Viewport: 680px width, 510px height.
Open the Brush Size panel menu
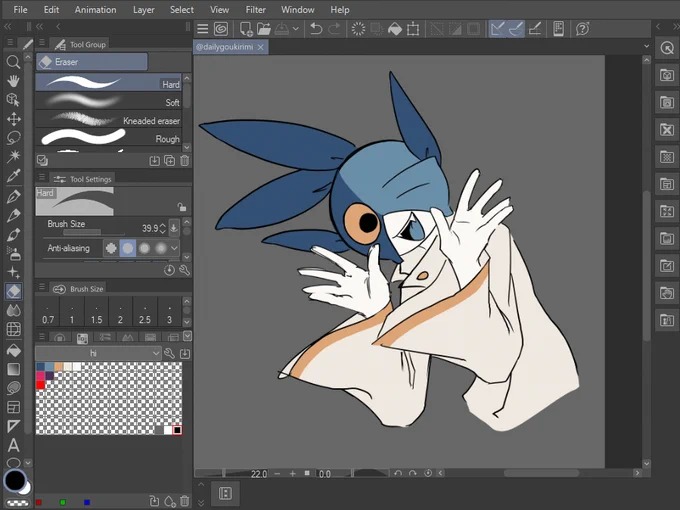42,287
